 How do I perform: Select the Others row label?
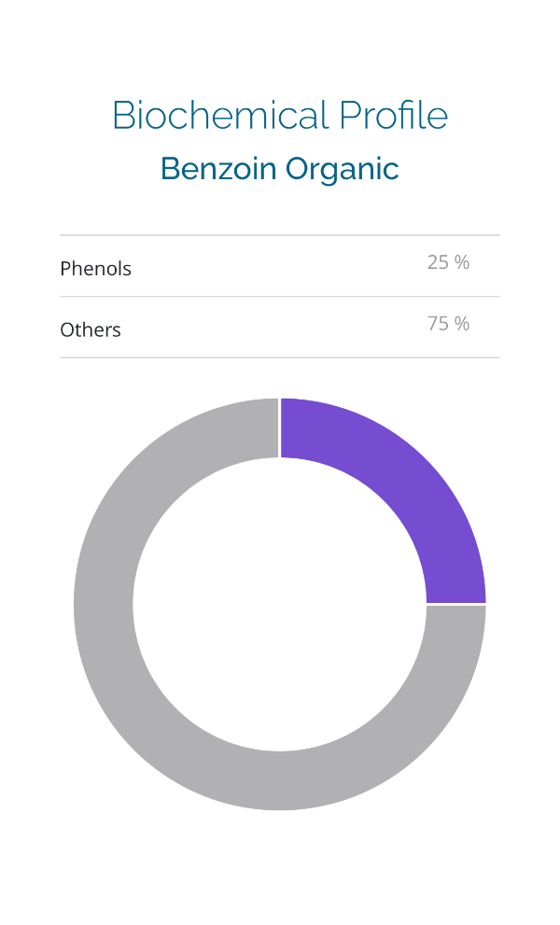[91, 330]
